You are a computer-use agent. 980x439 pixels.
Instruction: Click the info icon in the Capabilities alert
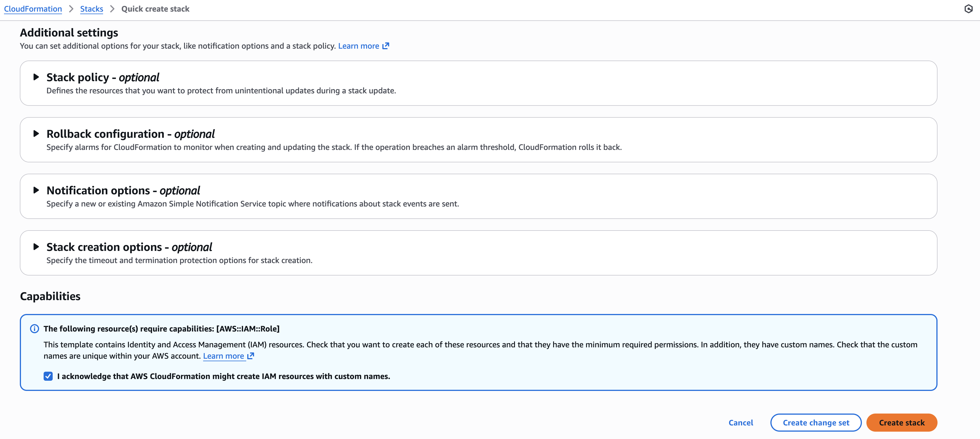click(x=35, y=328)
